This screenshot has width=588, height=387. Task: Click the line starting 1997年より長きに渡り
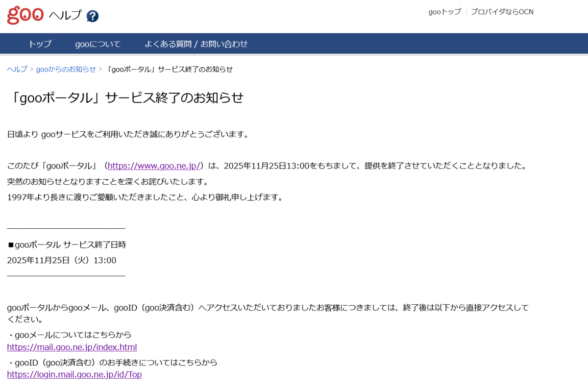click(145, 197)
